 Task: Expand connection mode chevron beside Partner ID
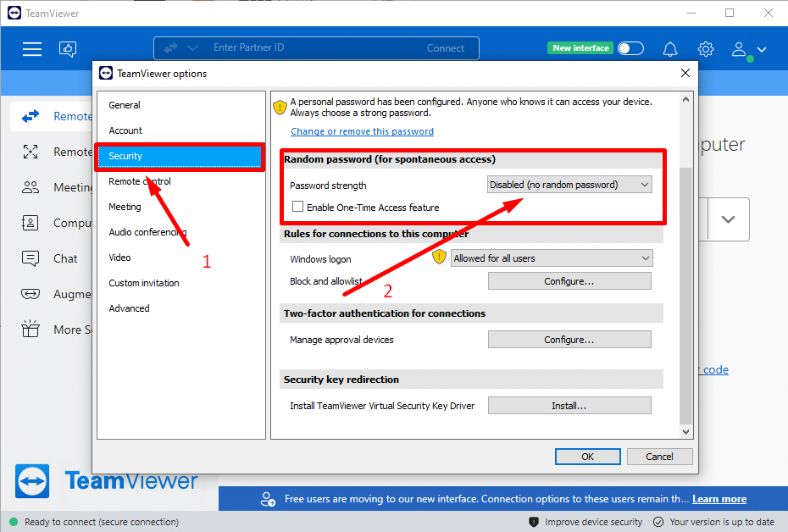coord(192,48)
